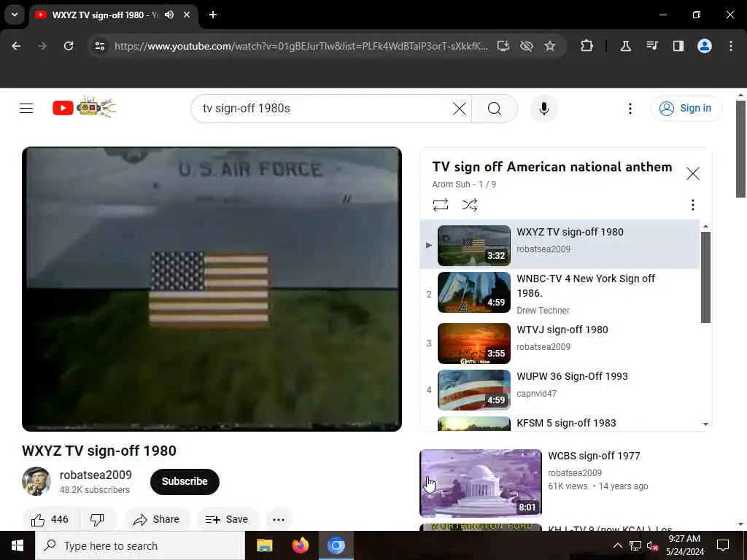Go back in browser
The image size is (747, 560).
tap(16, 46)
